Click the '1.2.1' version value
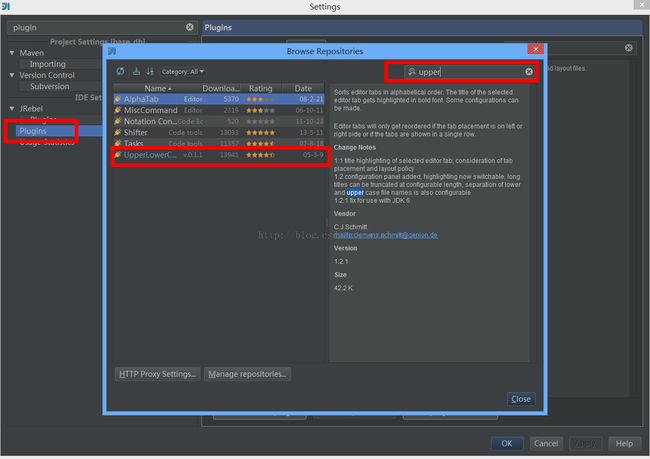Image resolution: width=650 pixels, height=459 pixels. point(341,262)
